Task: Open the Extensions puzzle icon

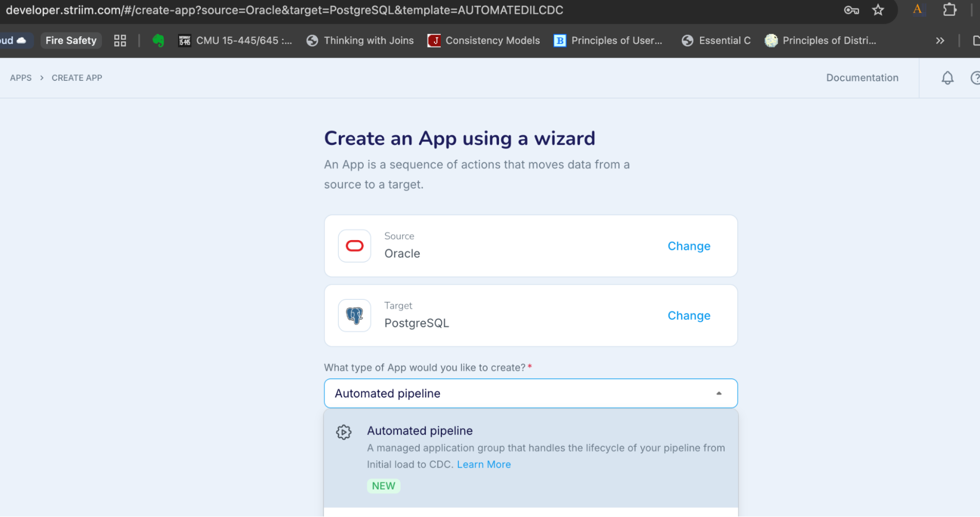Action: [x=950, y=10]
